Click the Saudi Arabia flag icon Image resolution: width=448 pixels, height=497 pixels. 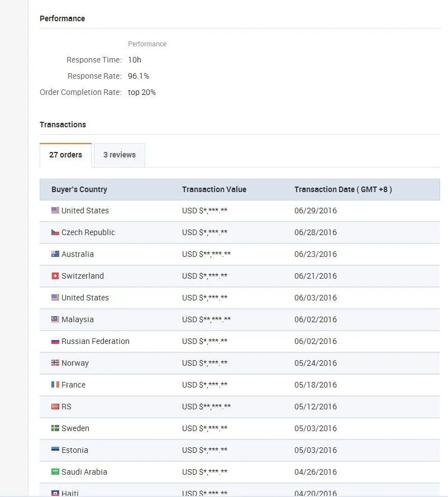55,472
